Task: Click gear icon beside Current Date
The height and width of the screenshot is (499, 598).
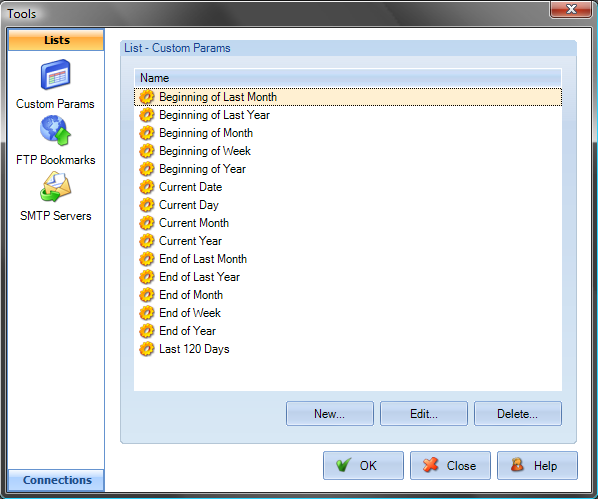Action: pos(146,187)
